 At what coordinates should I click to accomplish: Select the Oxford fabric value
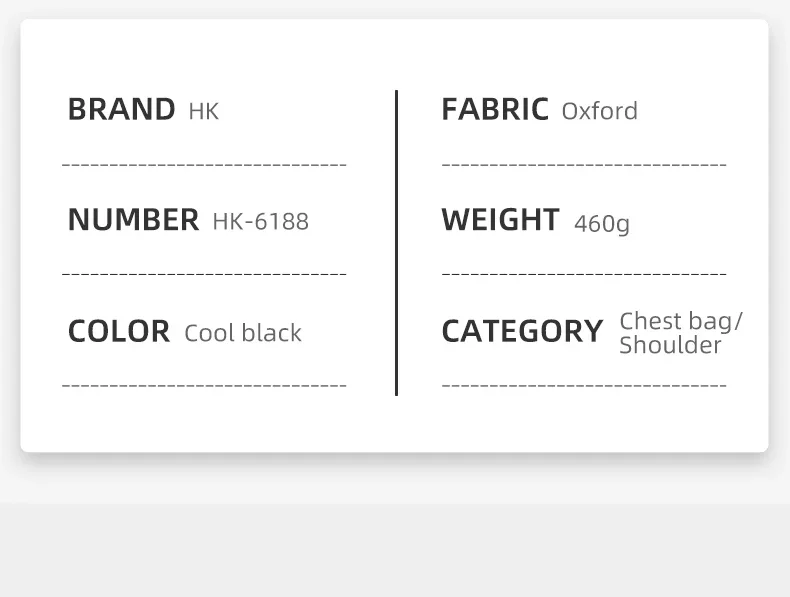tap(599, 111)
